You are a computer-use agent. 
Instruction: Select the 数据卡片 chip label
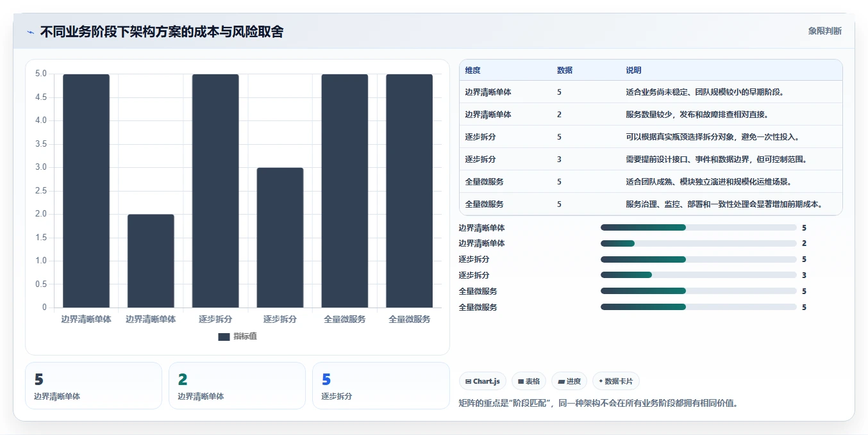[x=619, y=382]
